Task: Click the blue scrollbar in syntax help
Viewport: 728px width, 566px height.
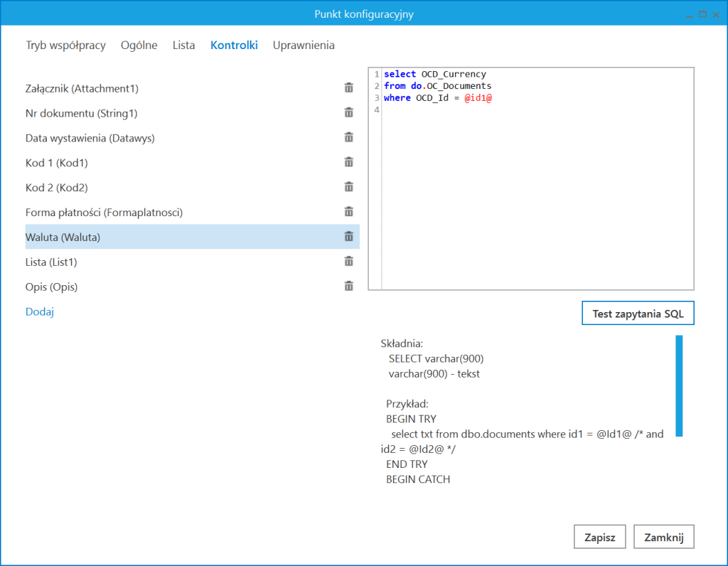Action: (x=678, y=385)
